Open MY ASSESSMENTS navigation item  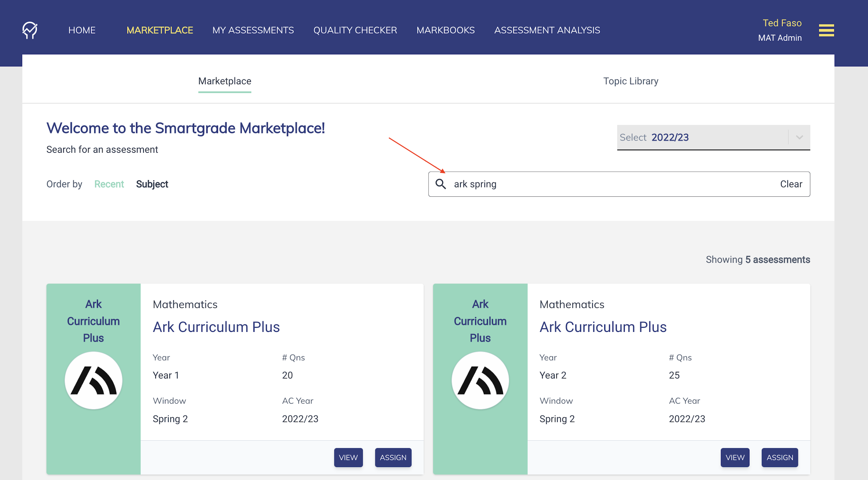click(253, 30)
